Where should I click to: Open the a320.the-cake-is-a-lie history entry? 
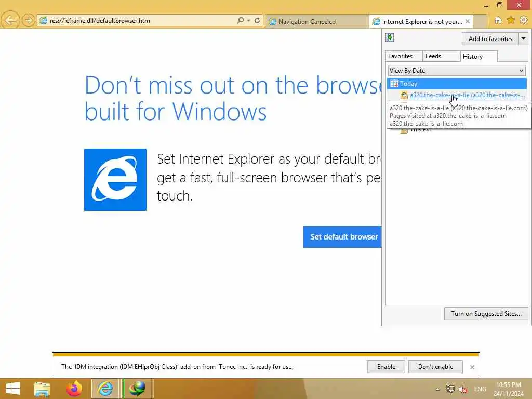pyautogui.click(x=467, y=95)
